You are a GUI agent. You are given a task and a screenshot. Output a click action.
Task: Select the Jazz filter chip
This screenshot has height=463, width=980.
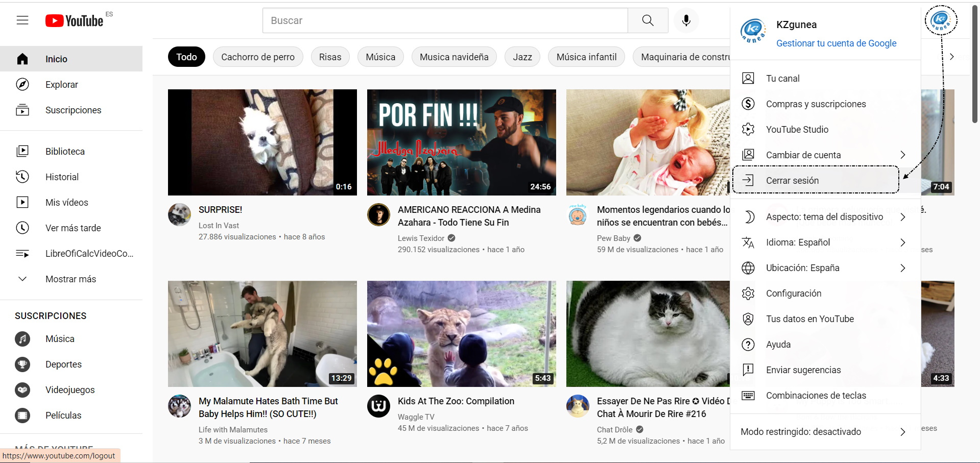click(x=522, y=57)
